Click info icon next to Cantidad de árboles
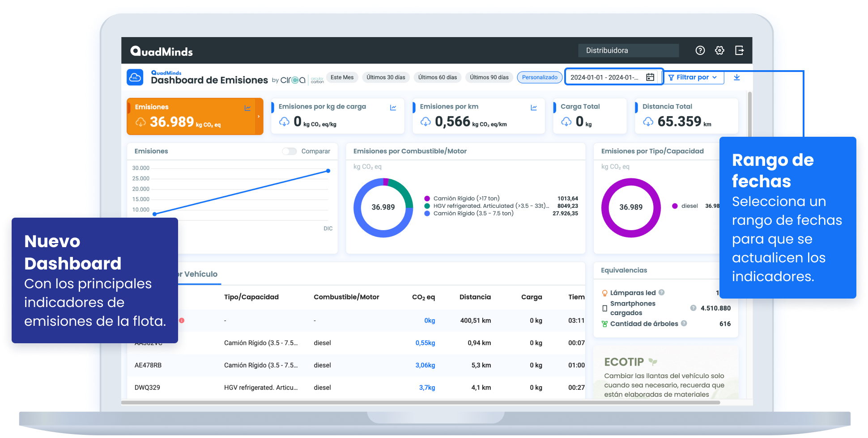Viewport: 868px width, 438px height. (684, 323)
